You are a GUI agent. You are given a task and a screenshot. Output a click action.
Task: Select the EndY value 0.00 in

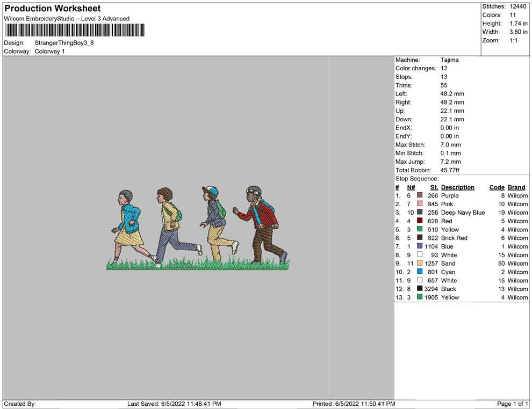click(450, 136)
